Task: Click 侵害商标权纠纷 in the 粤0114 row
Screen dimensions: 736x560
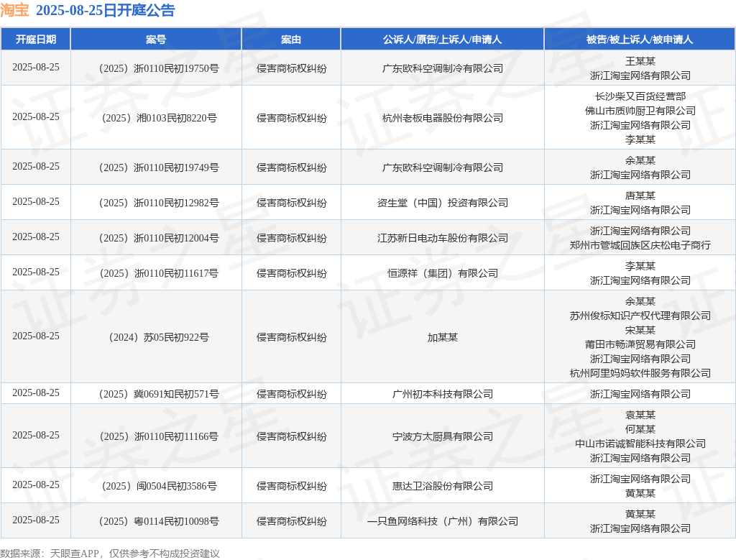Action: [x=291, y=521]
